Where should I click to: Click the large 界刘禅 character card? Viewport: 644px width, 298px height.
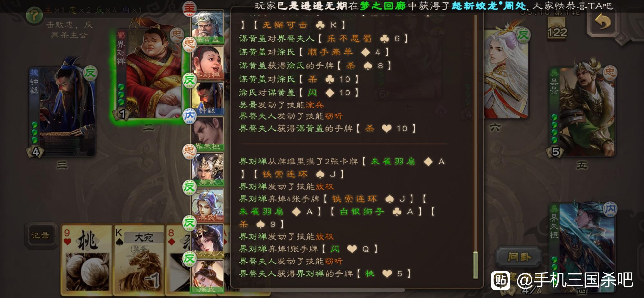click(149, 74)
